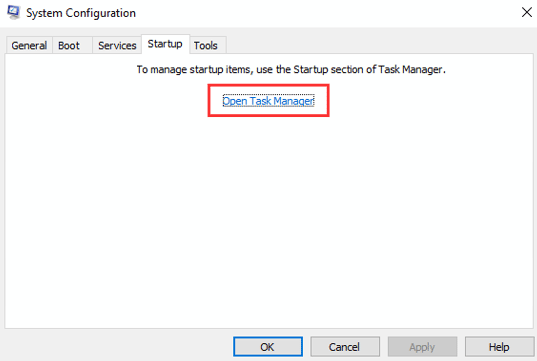Dismiss dialog using the X icon

(527, 12)
